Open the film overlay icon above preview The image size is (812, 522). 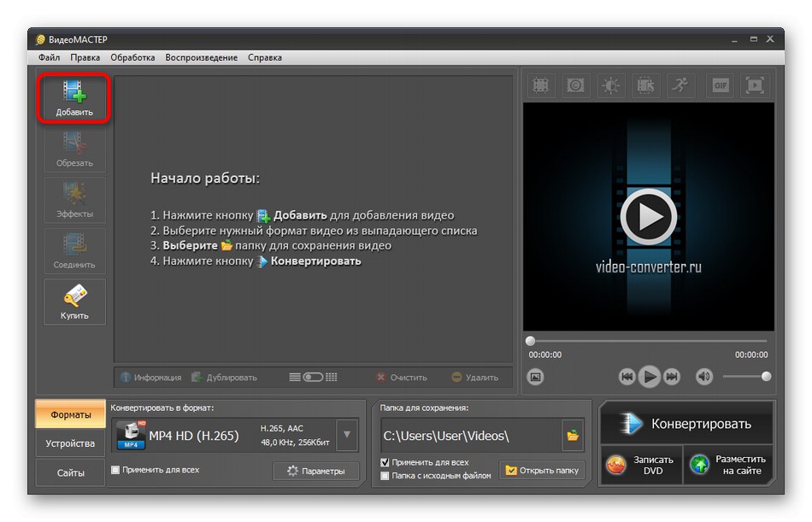645,85
